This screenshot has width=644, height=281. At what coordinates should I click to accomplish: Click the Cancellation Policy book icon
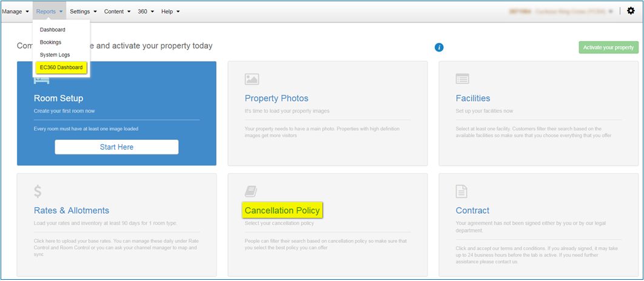[251, 191]
